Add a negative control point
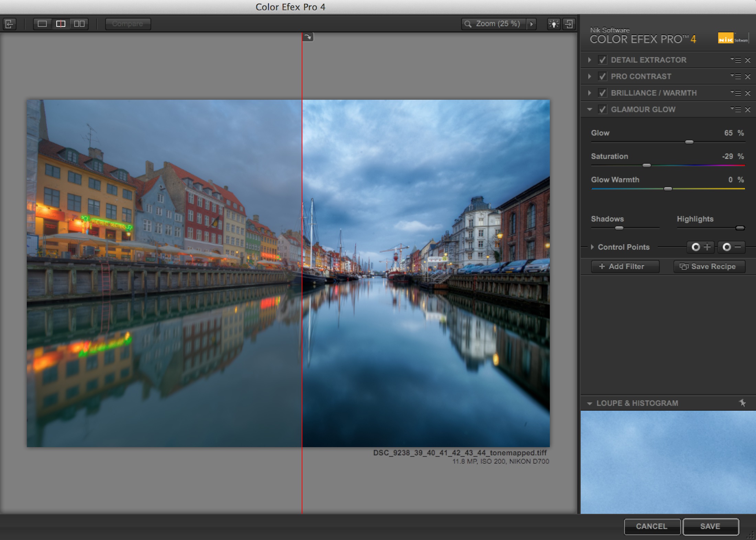The height and width of the screenshot is (540, 756). 732,247
